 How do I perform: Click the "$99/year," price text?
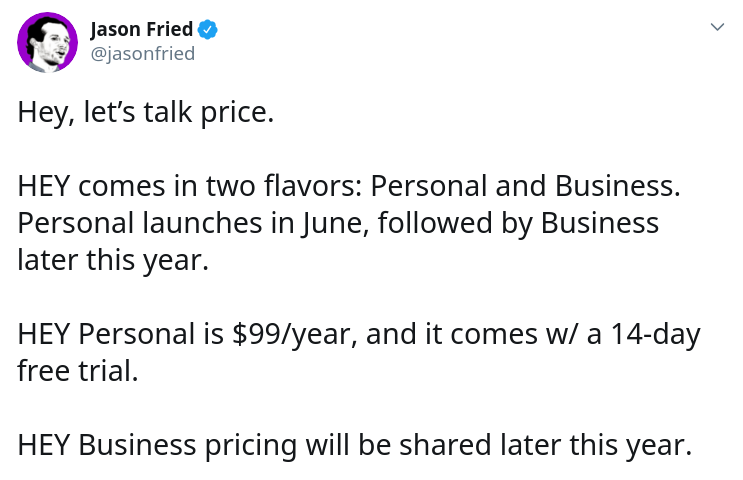pyautogui.click(x=294, y=334)
